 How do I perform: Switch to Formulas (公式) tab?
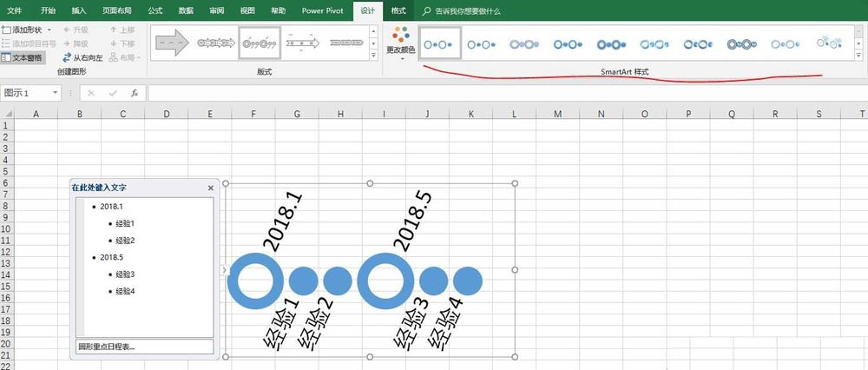(x=155, y=10)
